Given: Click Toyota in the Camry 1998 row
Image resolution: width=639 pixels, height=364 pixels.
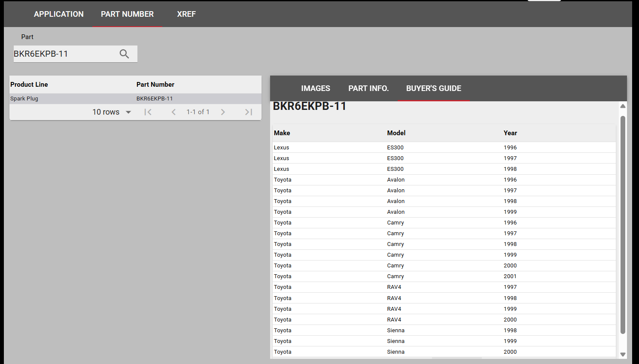Looking at the screenshot, I should pyautogui.click(x=283, y=244).
